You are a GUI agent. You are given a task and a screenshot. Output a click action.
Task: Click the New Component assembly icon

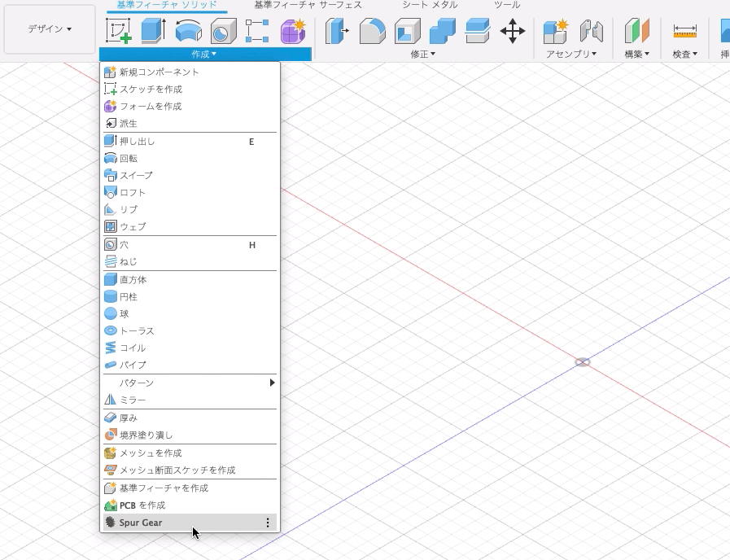[556, 31]
